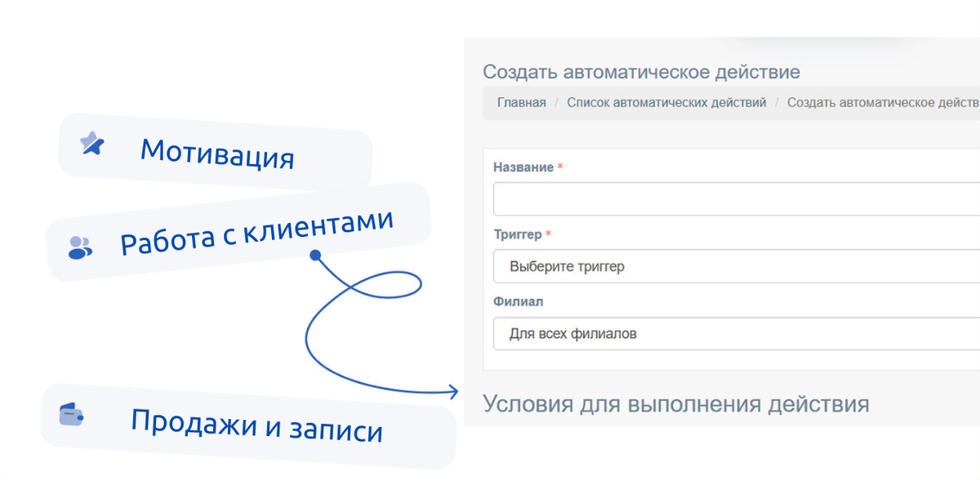The width and height of the screenshot is (980, 481).
Task: Select the star icon beside Мотивация
Action: click(x=91, y=145)
